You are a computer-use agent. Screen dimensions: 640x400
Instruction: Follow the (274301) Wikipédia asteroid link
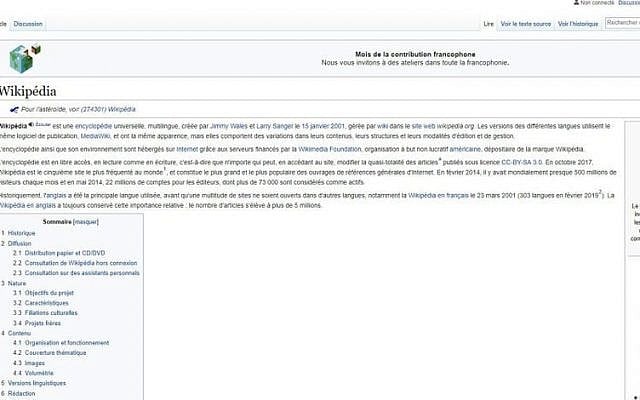(108, 109)
